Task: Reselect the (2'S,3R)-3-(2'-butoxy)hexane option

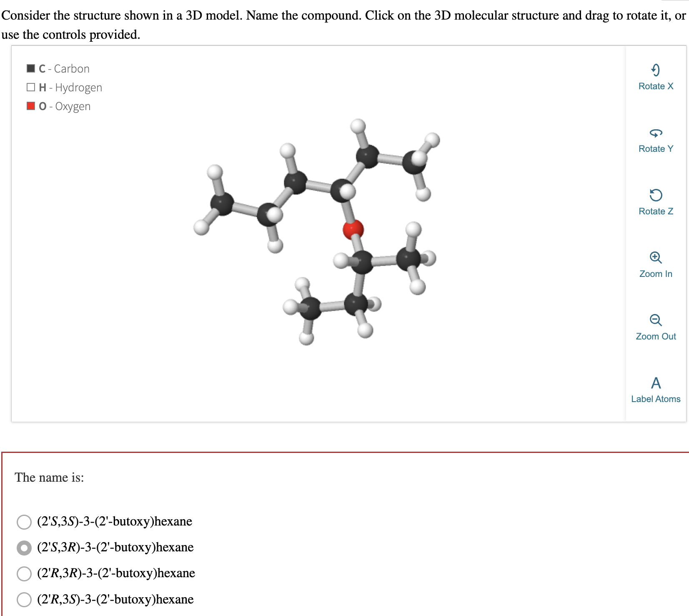Action: coord(24,547)
